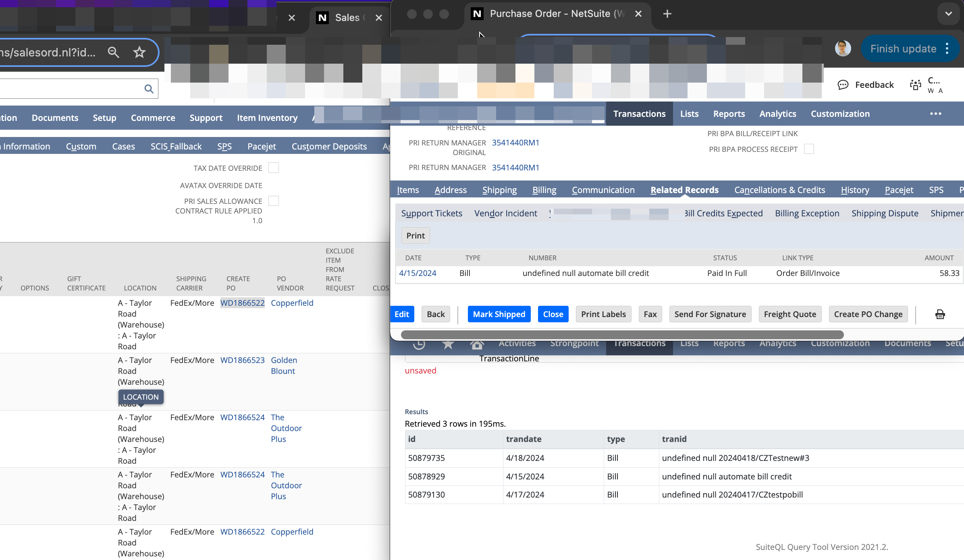Open the Customization menu in Purchase Order window
This screenshot has height=560, width=964.
[840, 114]
